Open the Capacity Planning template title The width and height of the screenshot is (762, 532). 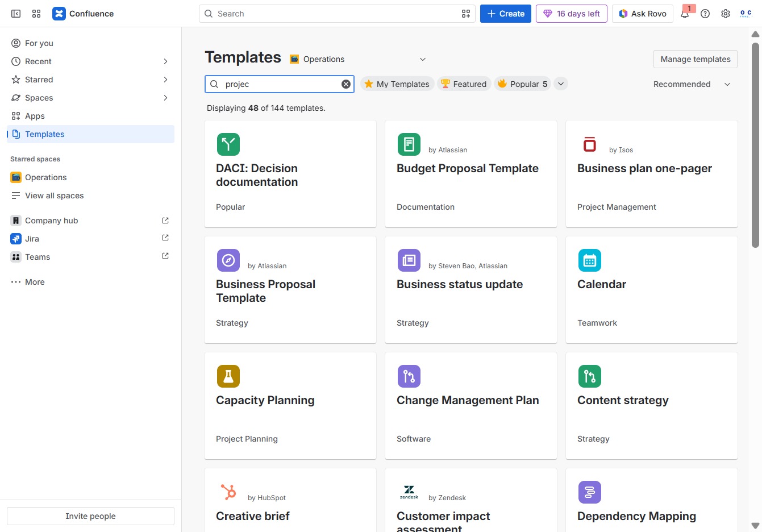[265, 400]
